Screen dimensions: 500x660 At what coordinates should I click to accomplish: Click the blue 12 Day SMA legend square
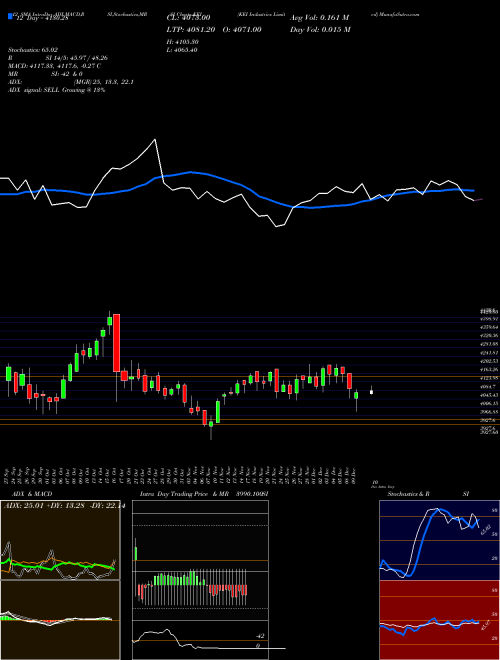click(x=10, y=17)
